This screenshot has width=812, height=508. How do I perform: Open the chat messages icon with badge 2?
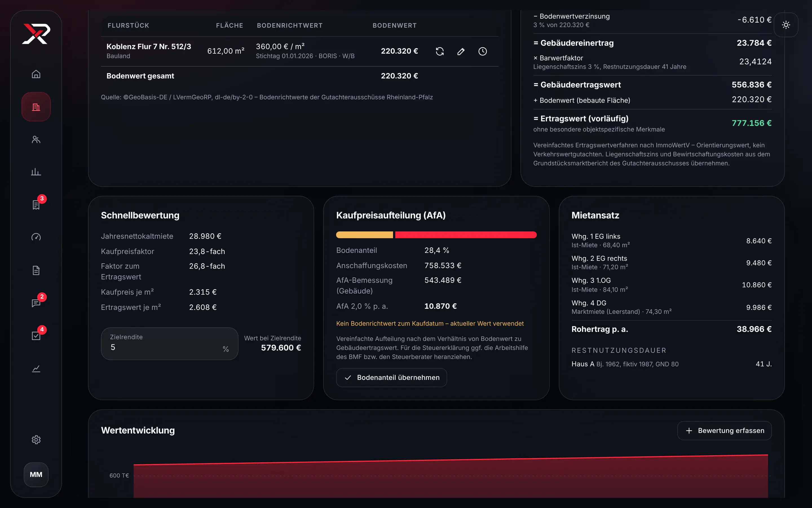tap(36, 303)
